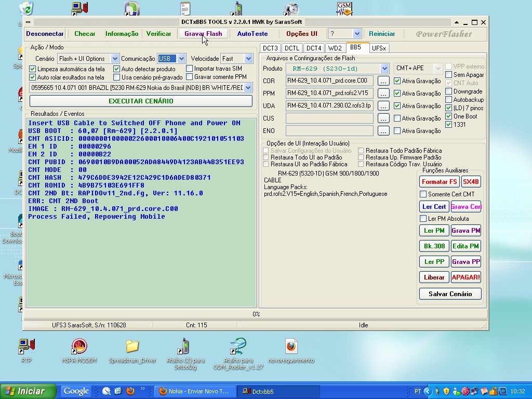Click inside the Resultados / Eventos log
The height and width of the screenshot is (399, 532).
[x=141, y=212]
